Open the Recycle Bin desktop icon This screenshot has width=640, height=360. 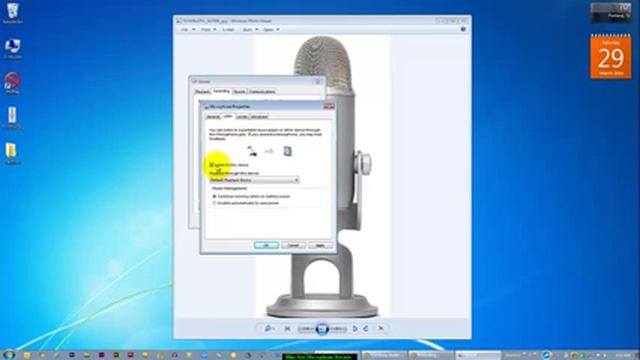point(12,14)
